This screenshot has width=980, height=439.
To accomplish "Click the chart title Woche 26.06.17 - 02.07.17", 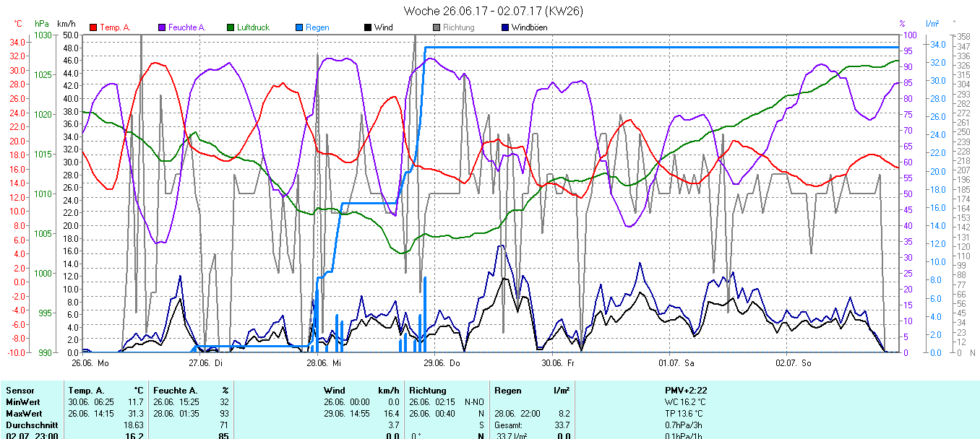I will (494, 11).
